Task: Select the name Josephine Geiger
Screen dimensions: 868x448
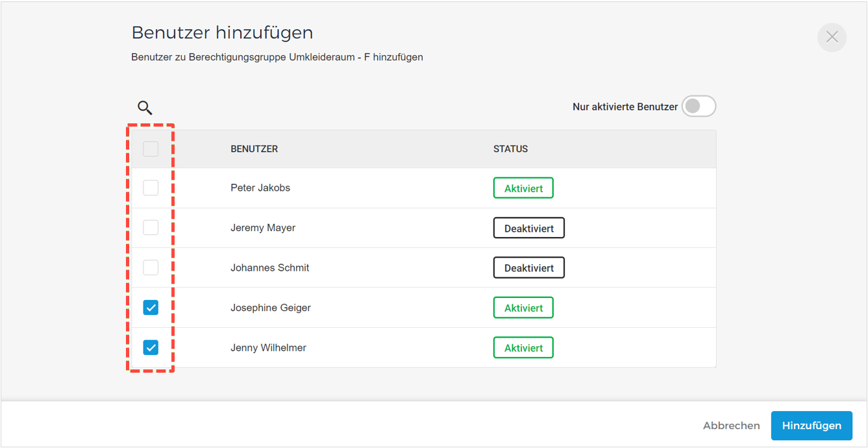Action: pyautogui.click(x=271, y=308)
